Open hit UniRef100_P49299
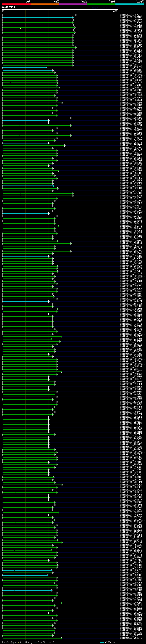This screenshot has height=644, width=146. 131,37
